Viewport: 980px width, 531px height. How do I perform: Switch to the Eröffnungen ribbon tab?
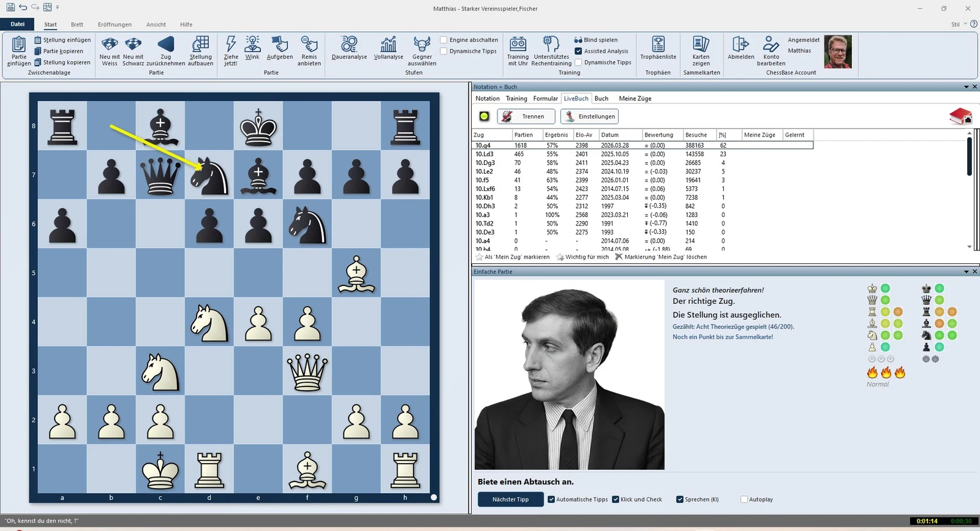coord(115,24)
